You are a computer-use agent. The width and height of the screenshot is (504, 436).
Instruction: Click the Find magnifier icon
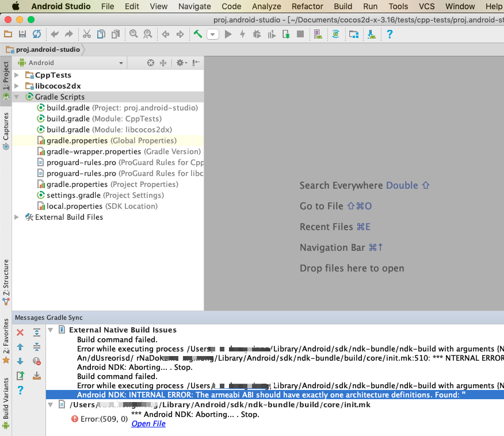[133, 34]
